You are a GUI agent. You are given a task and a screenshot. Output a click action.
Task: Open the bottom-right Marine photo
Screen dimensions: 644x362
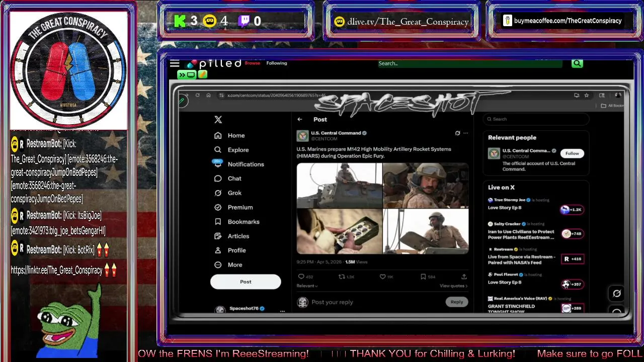pyautogui.click(x=426, y=231)
